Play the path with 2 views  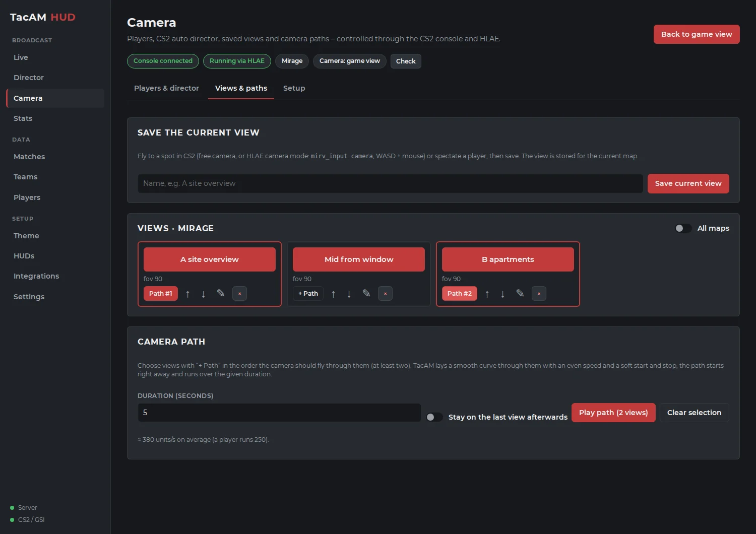coord(613,413)
